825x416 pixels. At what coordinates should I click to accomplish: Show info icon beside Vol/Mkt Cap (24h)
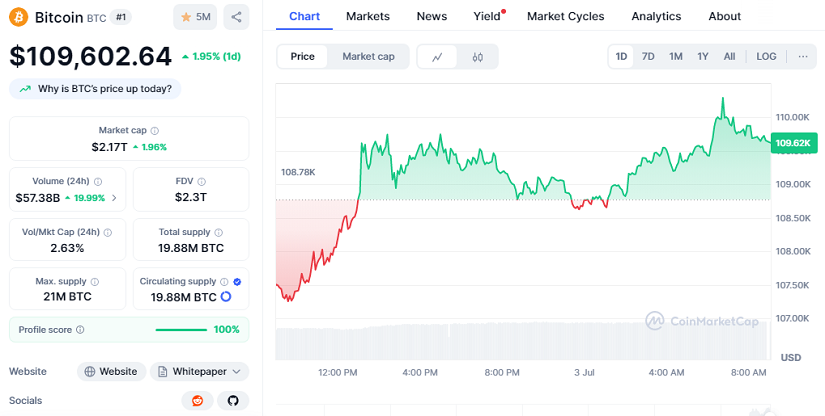coord(108,232)
